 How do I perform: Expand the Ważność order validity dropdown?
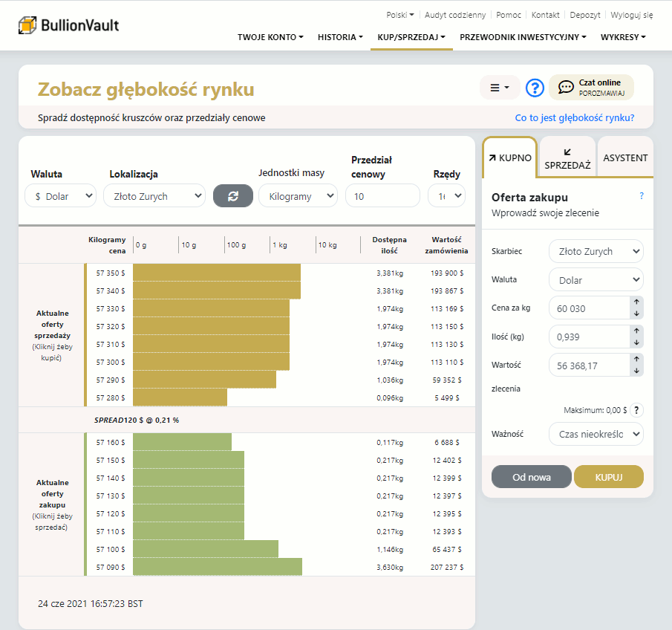[x=596, y=433]
